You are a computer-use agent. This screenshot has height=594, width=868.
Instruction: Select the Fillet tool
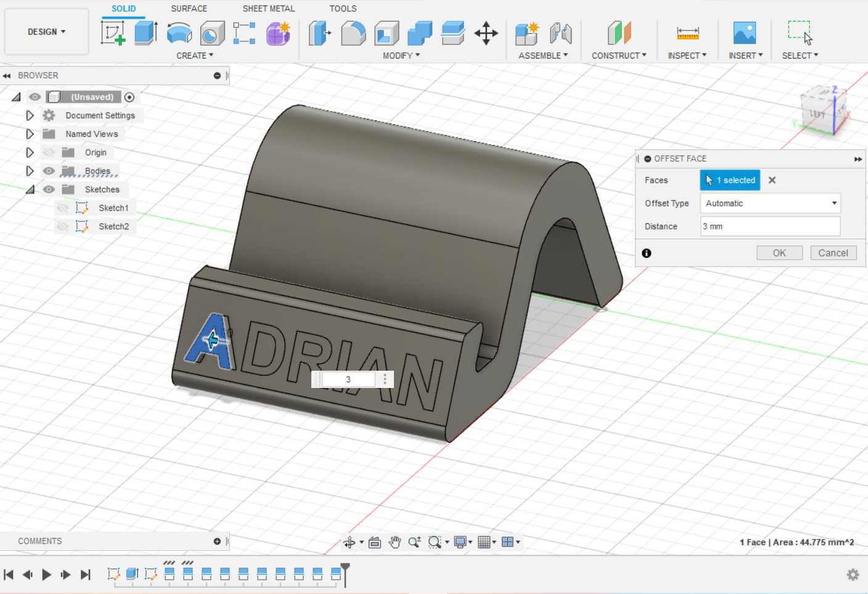(353, 33)
